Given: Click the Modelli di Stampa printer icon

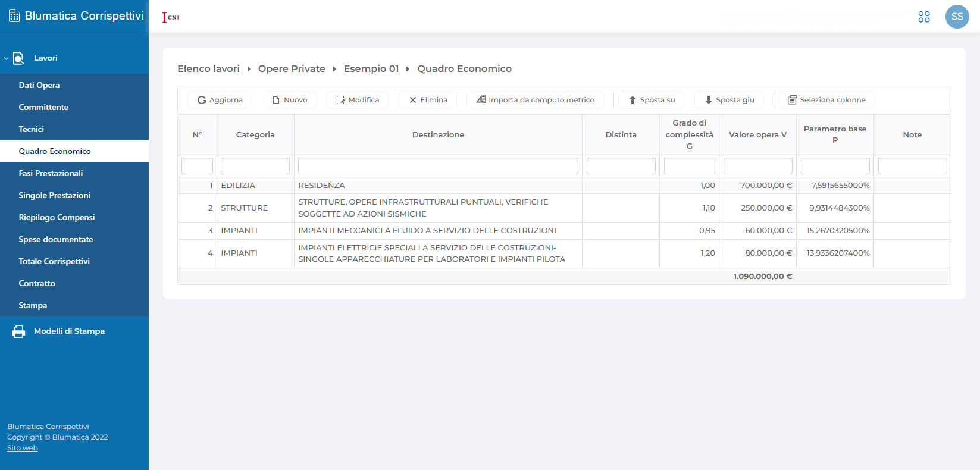Looking at the screenshot, I should coord(19,331).
